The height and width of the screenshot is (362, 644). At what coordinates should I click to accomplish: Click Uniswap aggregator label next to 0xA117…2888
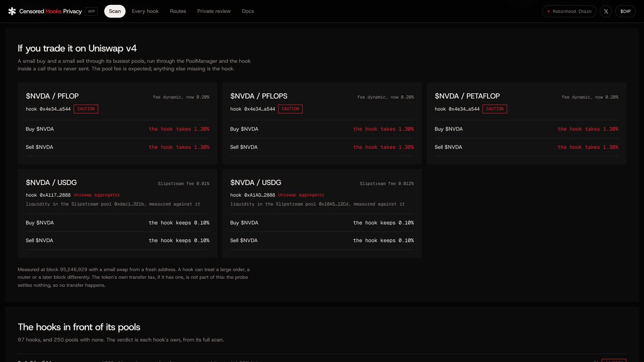[x=97, y=195]
